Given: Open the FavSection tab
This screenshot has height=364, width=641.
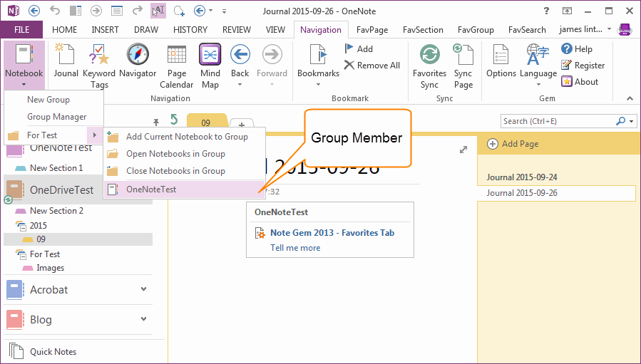Looking at the screenshot, I should pyautogui.click(x=423, y=30).
